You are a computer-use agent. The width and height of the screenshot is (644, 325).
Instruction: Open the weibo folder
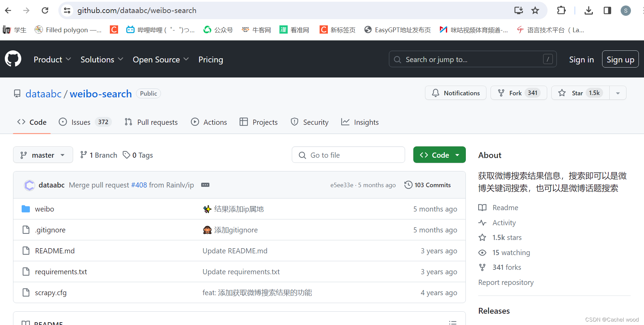(45, 209)
